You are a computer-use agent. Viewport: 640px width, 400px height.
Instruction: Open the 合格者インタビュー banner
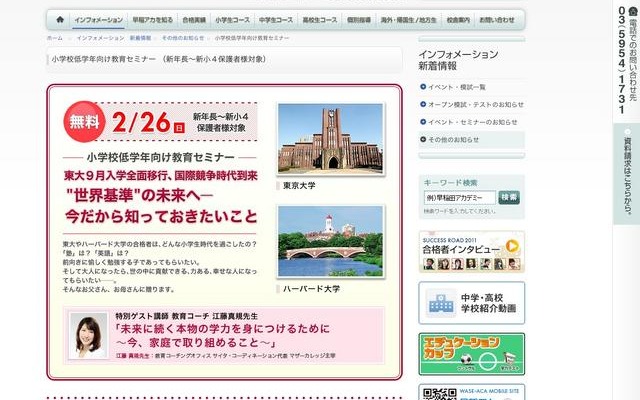(471, 252)
